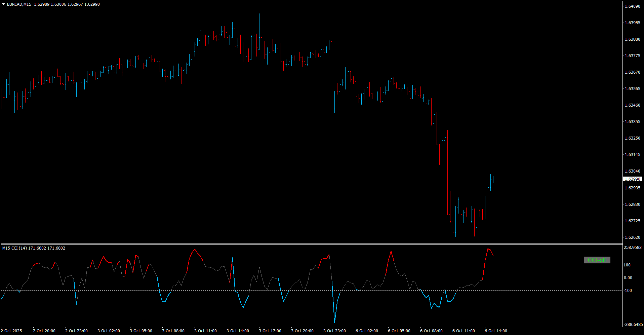This screenshot has width=644, height=335.
Task: Click the 6 Oct 08:00 time label
Action: 431,331
